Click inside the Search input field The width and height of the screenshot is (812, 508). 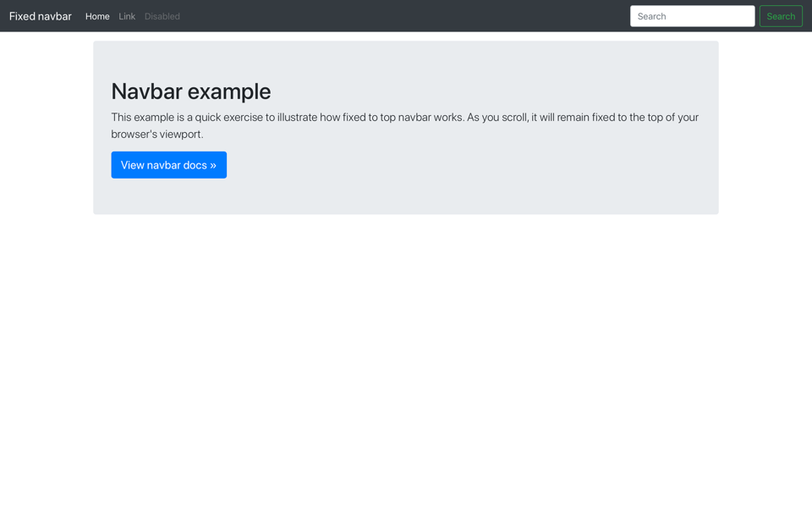(692, 15)
